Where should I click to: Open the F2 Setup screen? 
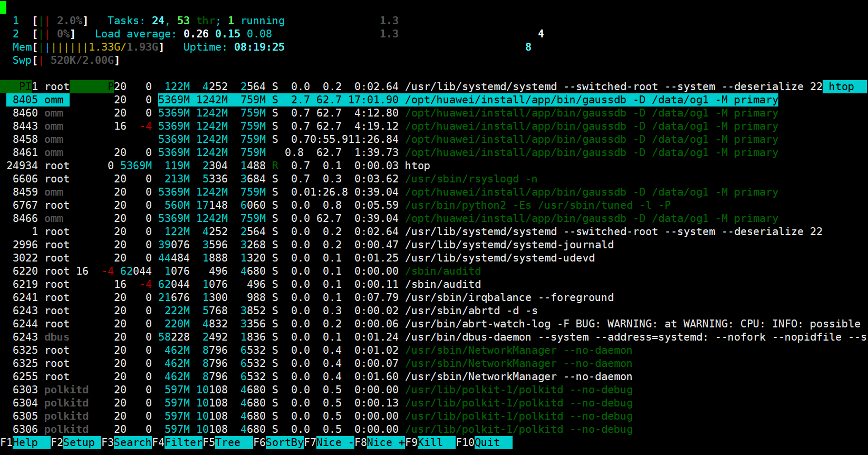click(76, 442)
